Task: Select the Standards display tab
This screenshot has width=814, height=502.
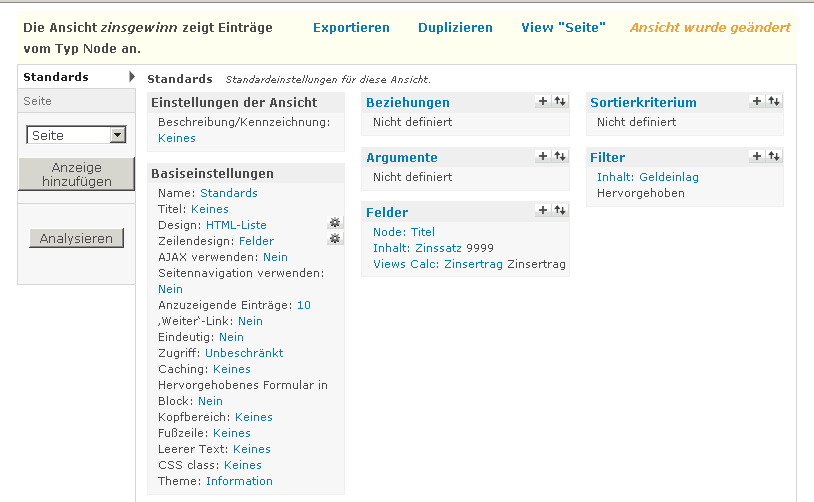Action: pyautogui.click(x=56, y=77)
